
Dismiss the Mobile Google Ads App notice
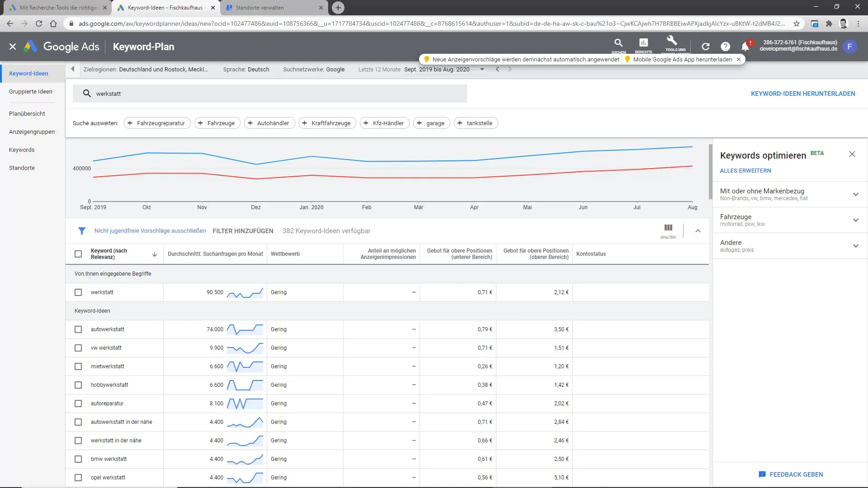[739, 59]
